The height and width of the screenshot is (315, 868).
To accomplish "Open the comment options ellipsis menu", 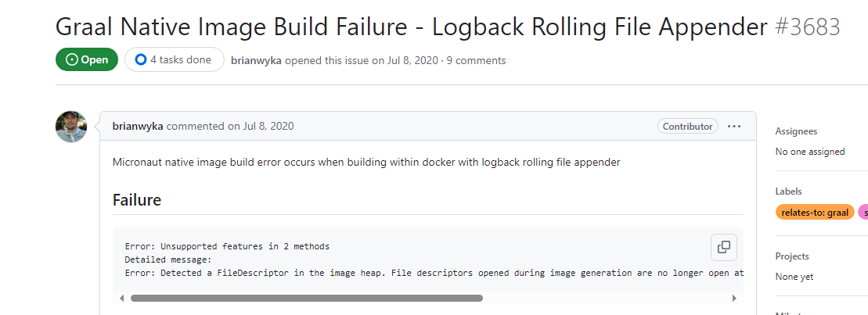I will pos(734,126).
